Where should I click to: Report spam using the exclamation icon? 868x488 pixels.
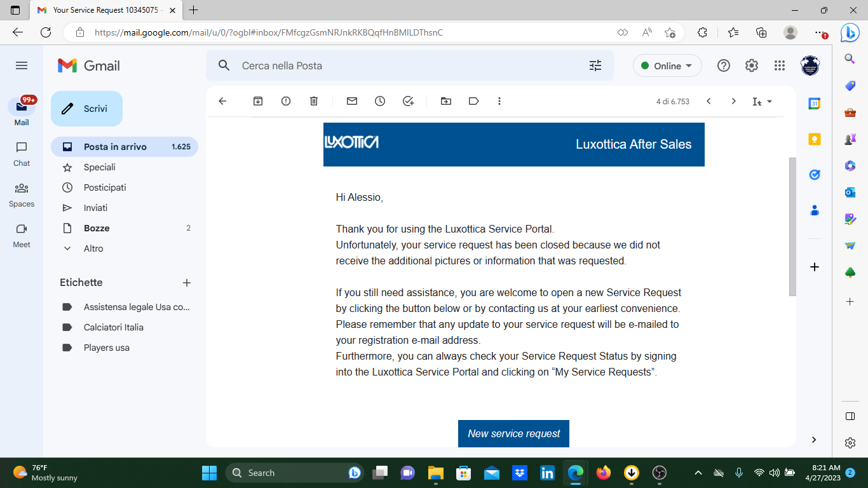pos(286,101)
